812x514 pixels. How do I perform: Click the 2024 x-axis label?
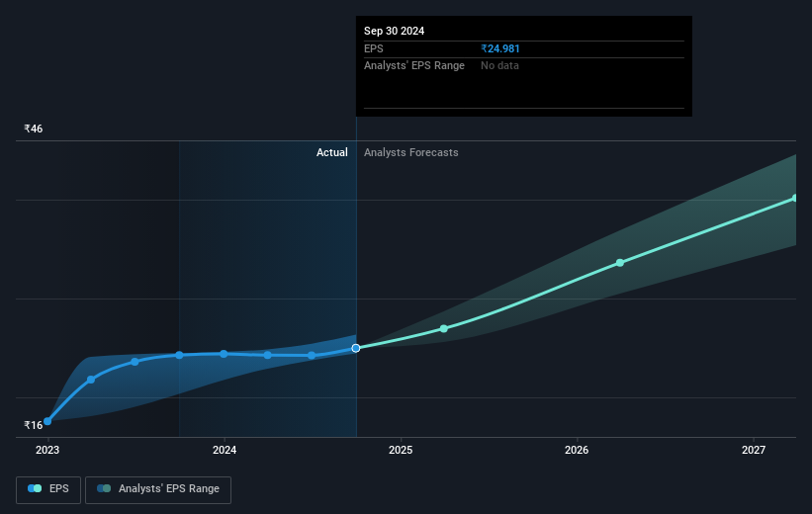click(225, 451)
